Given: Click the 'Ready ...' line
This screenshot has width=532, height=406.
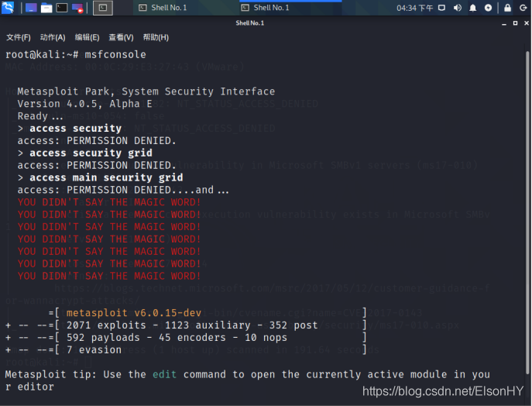Looking at the screenshot, I should 40,116.
